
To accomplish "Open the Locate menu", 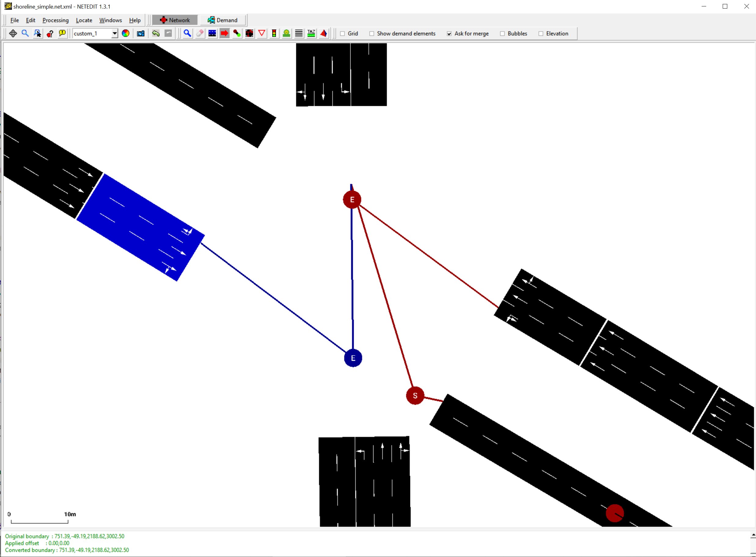I will [x=84, y=20].
